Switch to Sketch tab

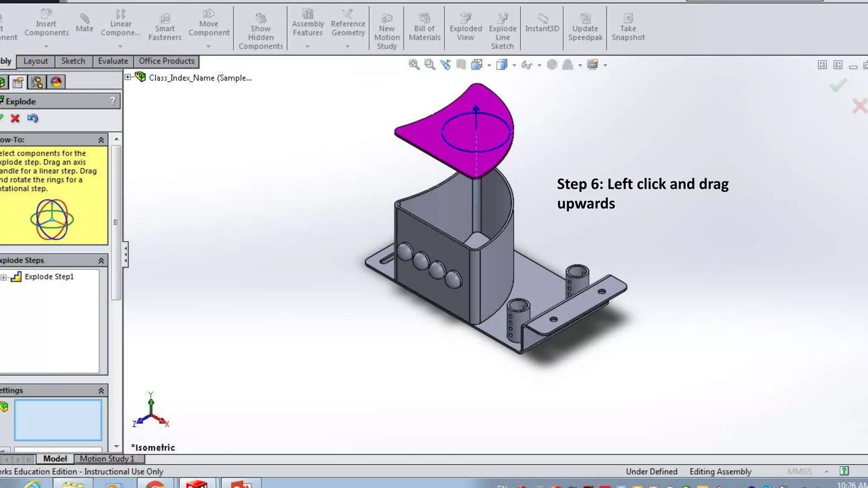(73, 61)
